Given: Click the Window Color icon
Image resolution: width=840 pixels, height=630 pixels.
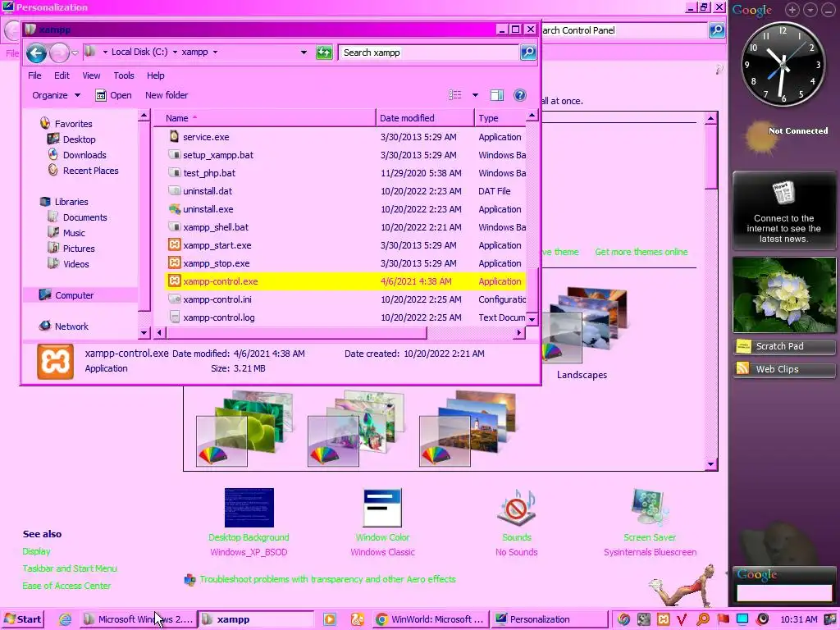Looking at the screenshot, I should 382,507.
